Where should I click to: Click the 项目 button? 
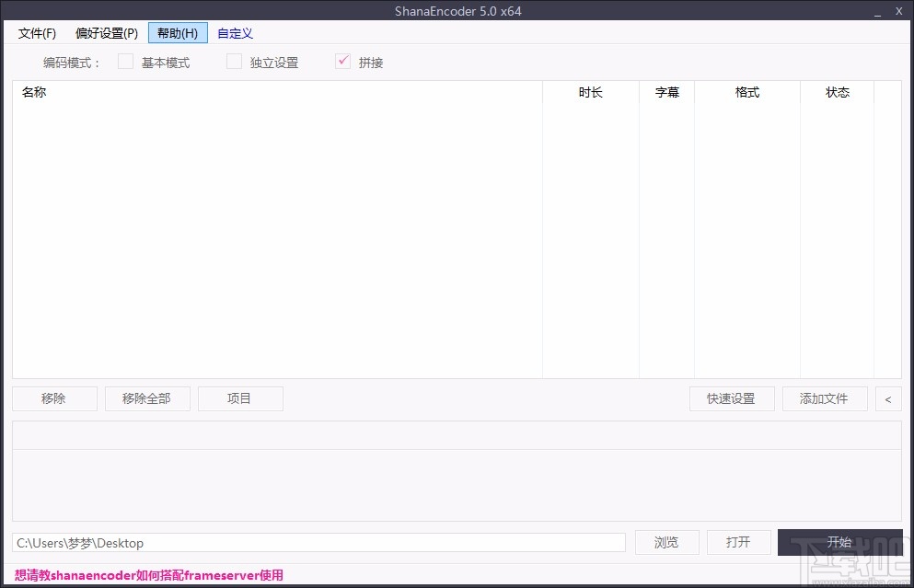tap(240, 398)
